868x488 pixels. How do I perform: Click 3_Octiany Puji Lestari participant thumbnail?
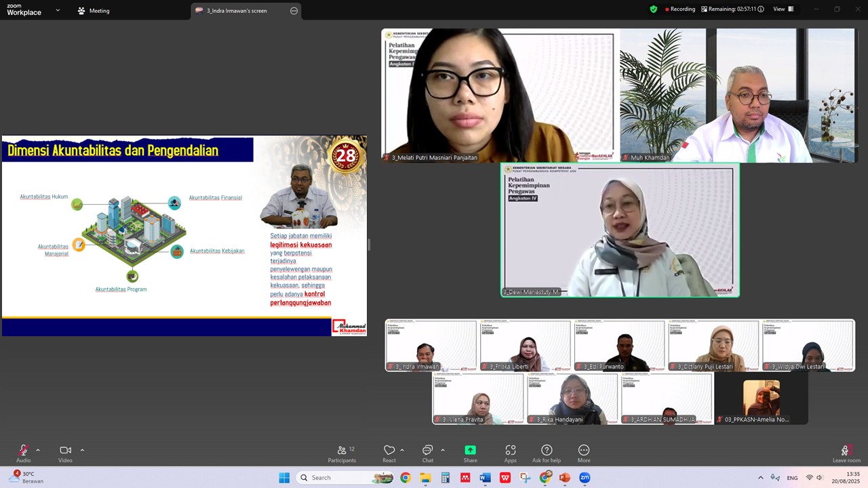click(x=714, y=346)
